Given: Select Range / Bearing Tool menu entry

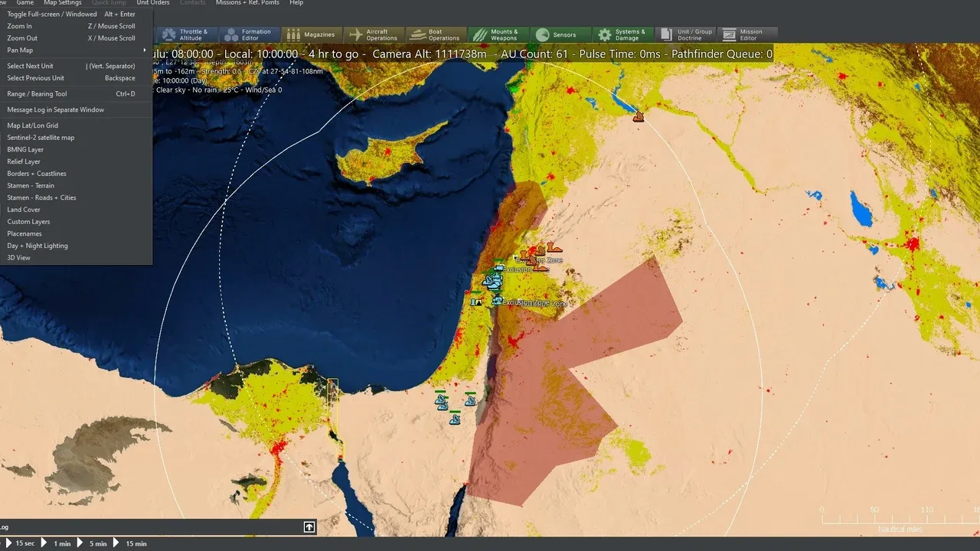Looking at the screenshot, I should tap(37, 94).
